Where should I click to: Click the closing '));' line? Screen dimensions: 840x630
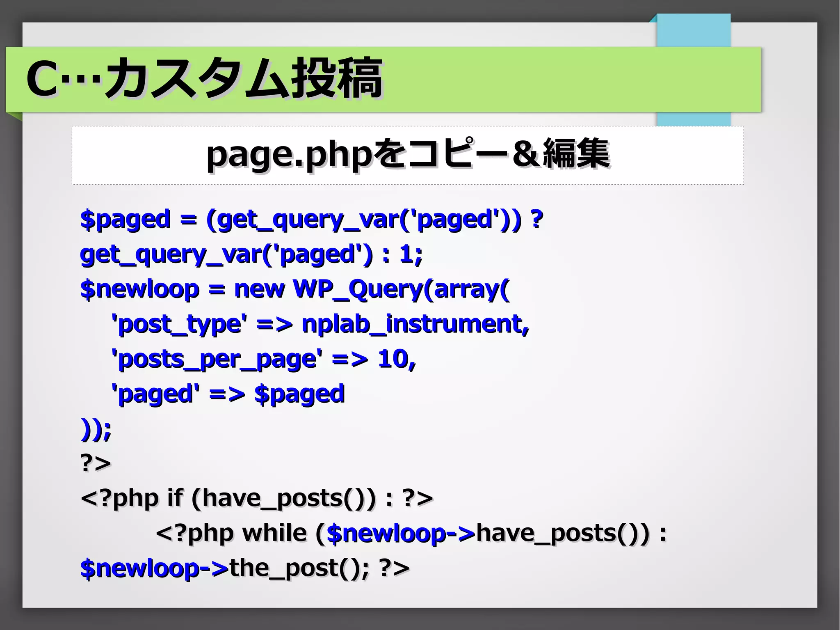coord(96,429)
